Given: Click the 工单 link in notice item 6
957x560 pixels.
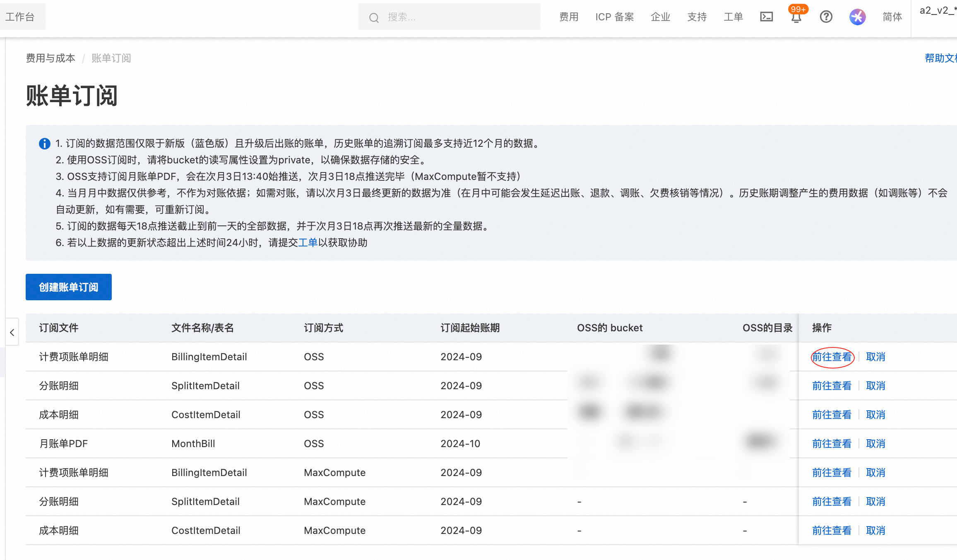Looking at the screenshot, I should pyautogui.click(x=308, y=243).
